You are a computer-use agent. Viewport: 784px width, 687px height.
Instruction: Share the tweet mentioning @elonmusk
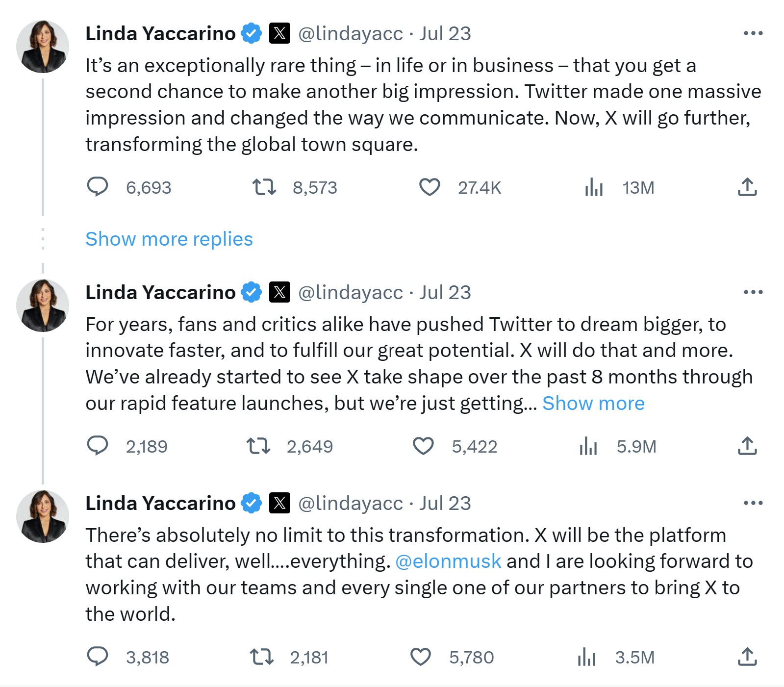[x=747, y=657]
